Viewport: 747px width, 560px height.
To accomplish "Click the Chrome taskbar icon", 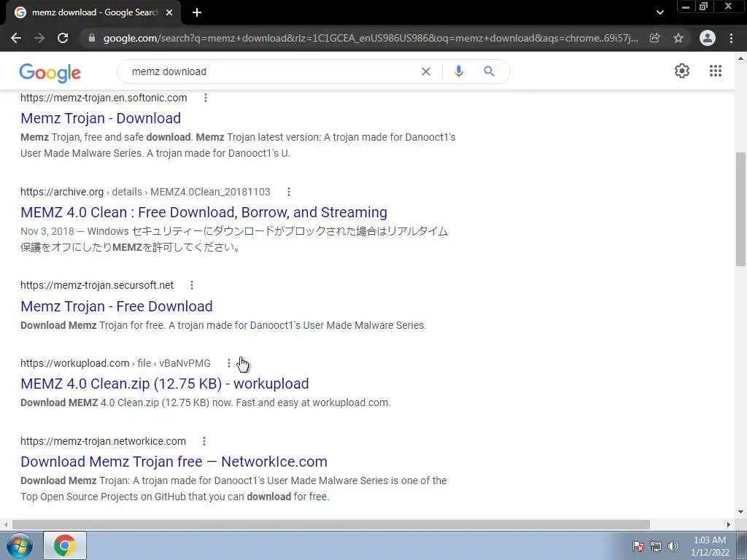I will coord(65,545).
